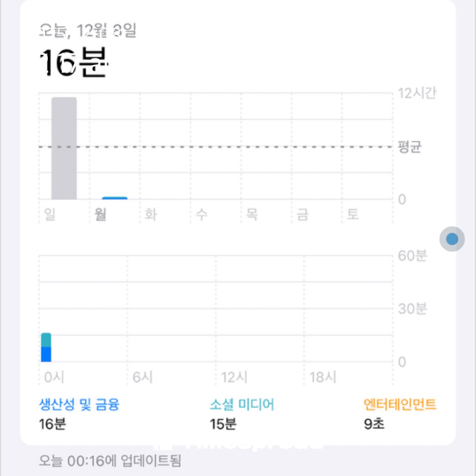This screenshot has width=476, height=476.
Task: Click the small blue Monday usage bar
Action: click(x=115, y=198)
